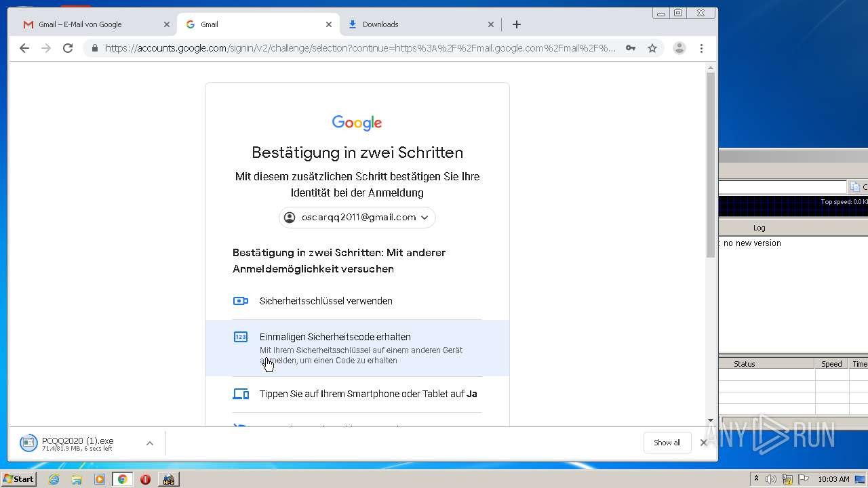Select the Chrome taskbar button
The image size is (868, 488).
coord(122,479)
